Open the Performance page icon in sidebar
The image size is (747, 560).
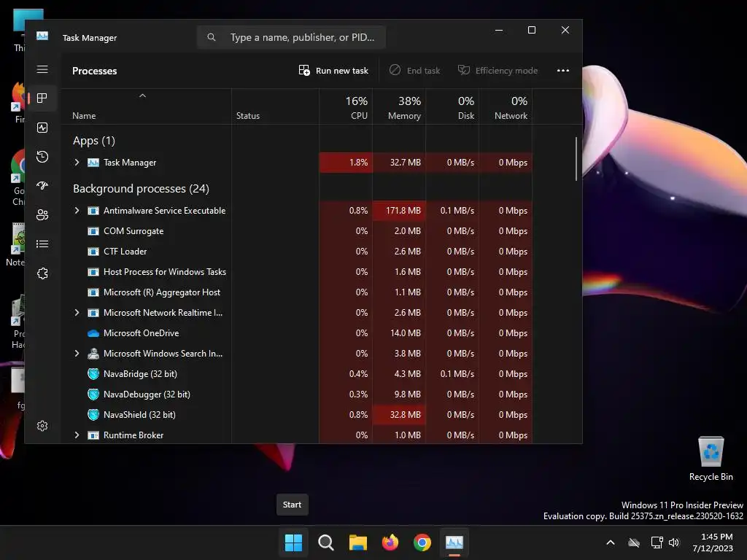[x=42, y=128]
